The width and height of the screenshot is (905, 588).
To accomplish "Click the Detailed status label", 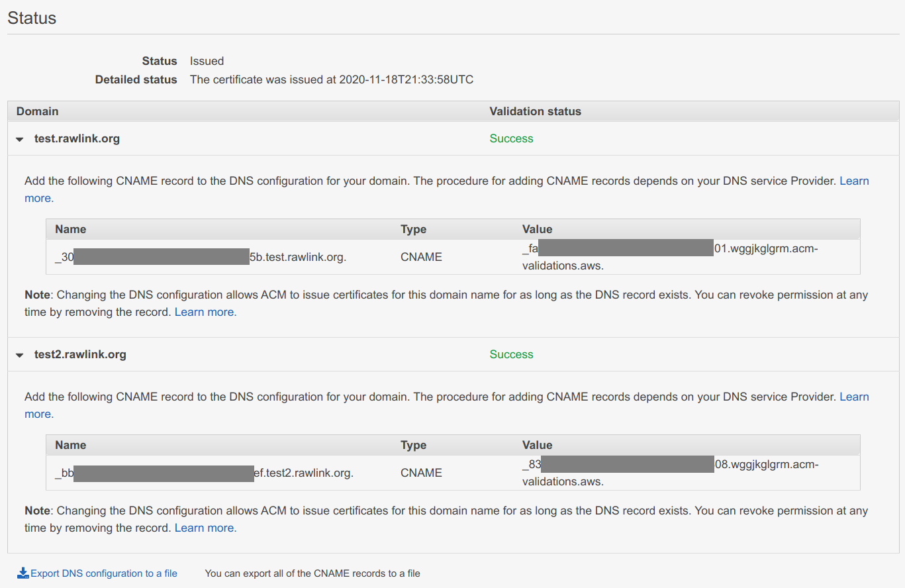I will click(136, 79).
